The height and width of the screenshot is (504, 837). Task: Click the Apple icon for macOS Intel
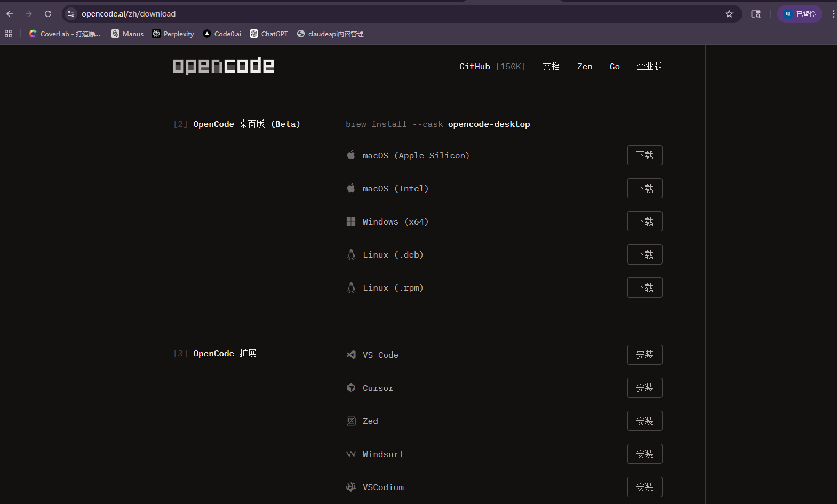[x=351, y=188]
